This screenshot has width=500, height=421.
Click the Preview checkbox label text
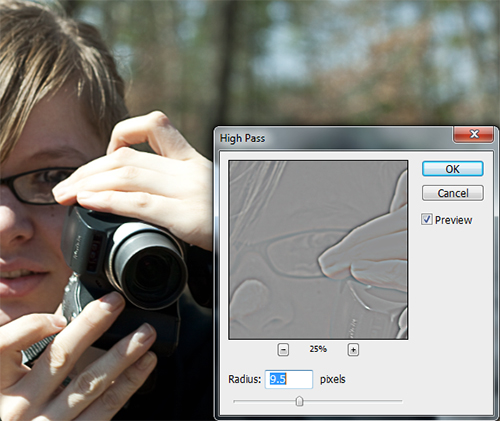[x=453, y=220]
